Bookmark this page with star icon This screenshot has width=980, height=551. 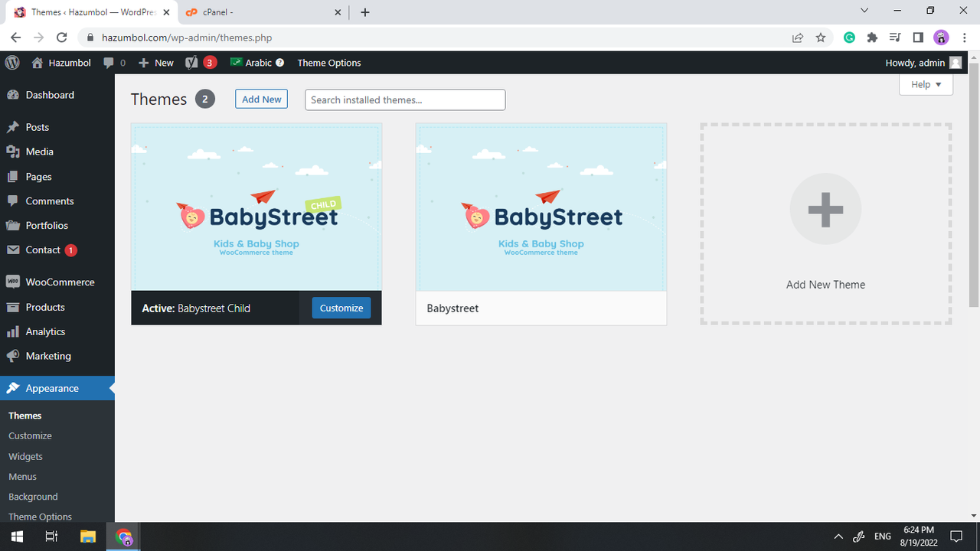[821, 37]
